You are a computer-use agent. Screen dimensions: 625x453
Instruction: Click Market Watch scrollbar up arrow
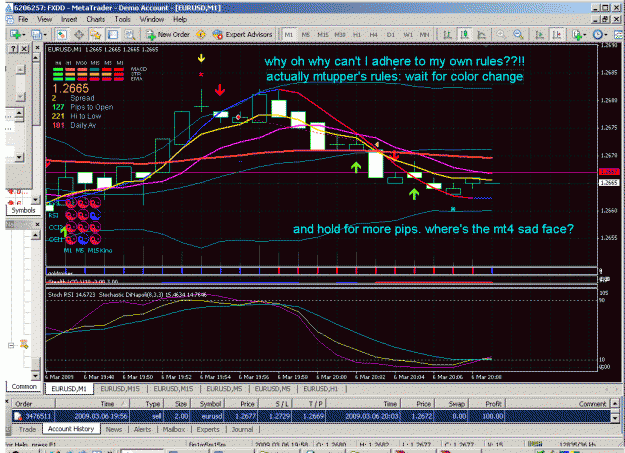coord(35,58)
